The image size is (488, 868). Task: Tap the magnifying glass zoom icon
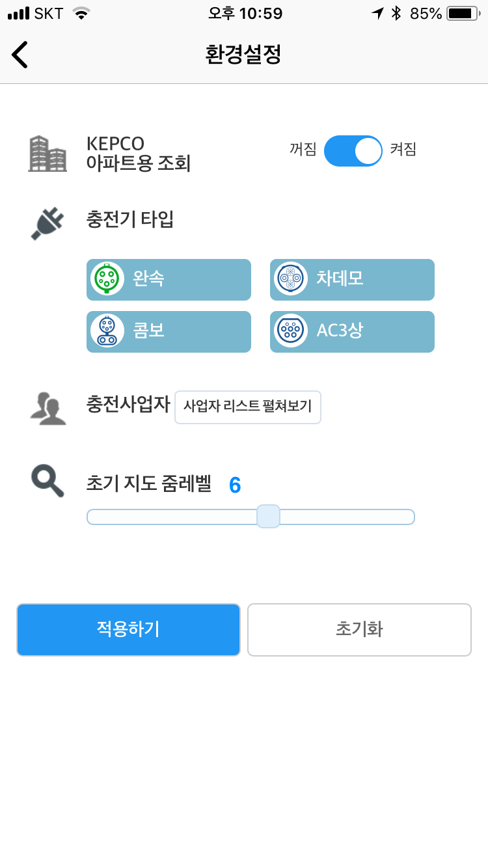pos(47,481)
